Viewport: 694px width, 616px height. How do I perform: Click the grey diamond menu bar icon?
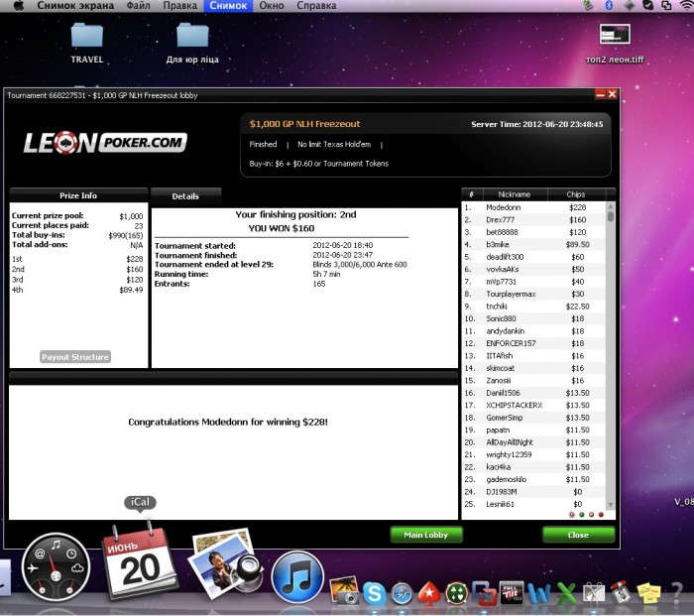[x=629, y=5]
